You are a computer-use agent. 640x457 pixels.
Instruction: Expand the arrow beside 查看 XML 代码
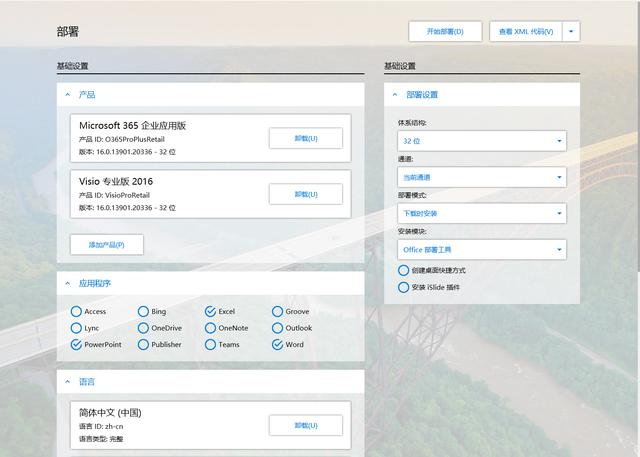tap(571, 31)
